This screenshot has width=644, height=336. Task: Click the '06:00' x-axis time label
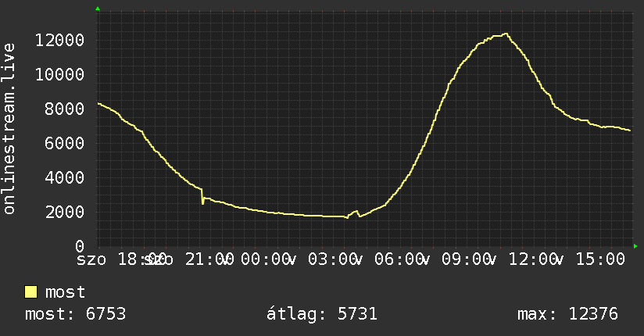(399, 259)
